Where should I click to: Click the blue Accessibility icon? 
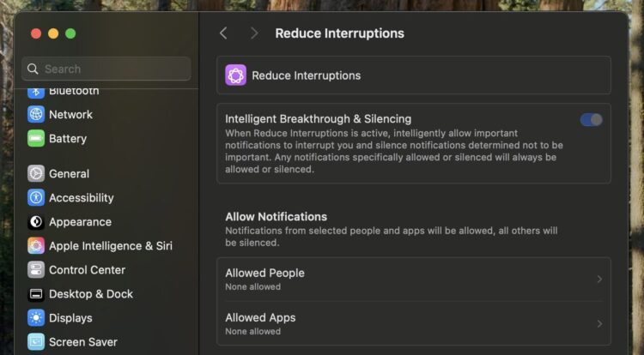point(36,197)
